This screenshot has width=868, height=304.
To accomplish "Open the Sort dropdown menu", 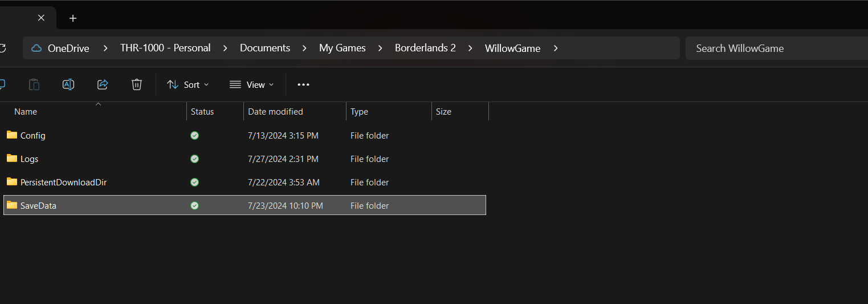I will 188,84.
